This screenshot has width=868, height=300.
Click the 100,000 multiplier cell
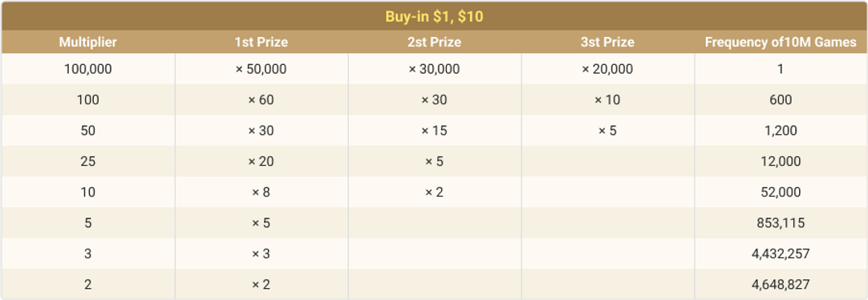coord(88,69)
